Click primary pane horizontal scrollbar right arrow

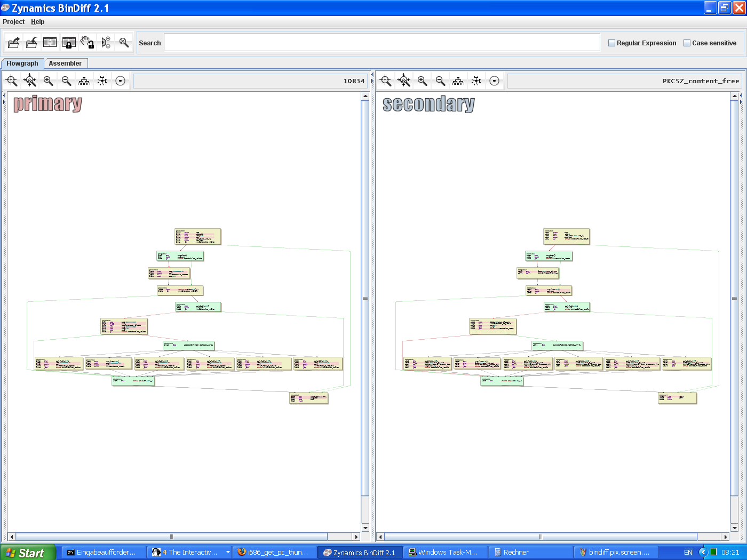click(356, 537)
